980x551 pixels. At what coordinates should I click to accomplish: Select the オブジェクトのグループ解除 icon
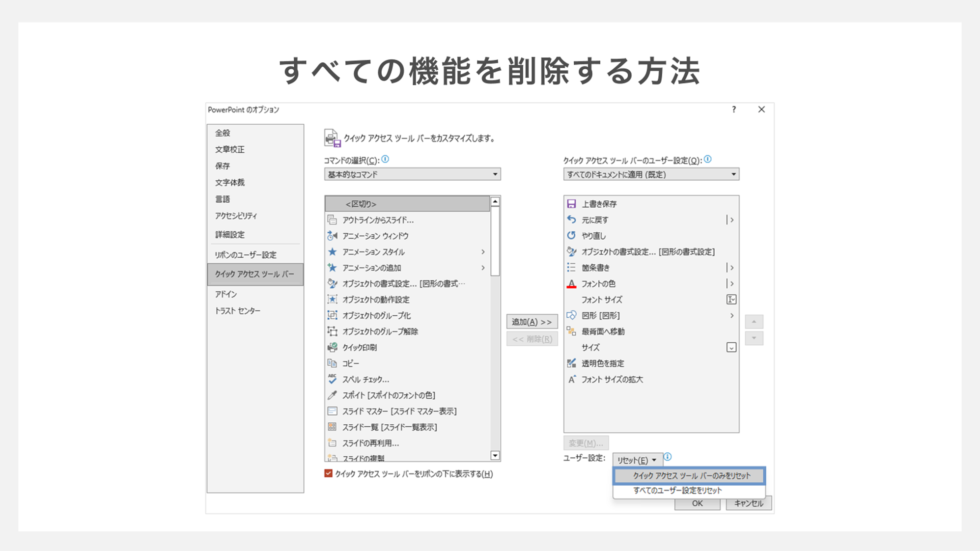click(333, 331)
